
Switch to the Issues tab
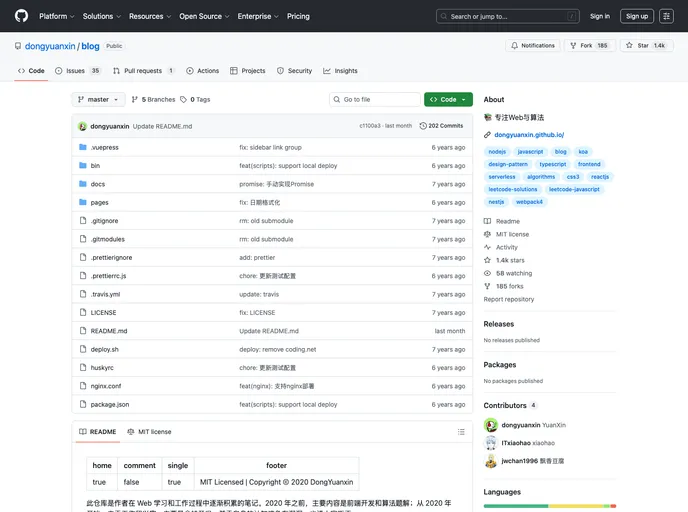tap(77, 71)
